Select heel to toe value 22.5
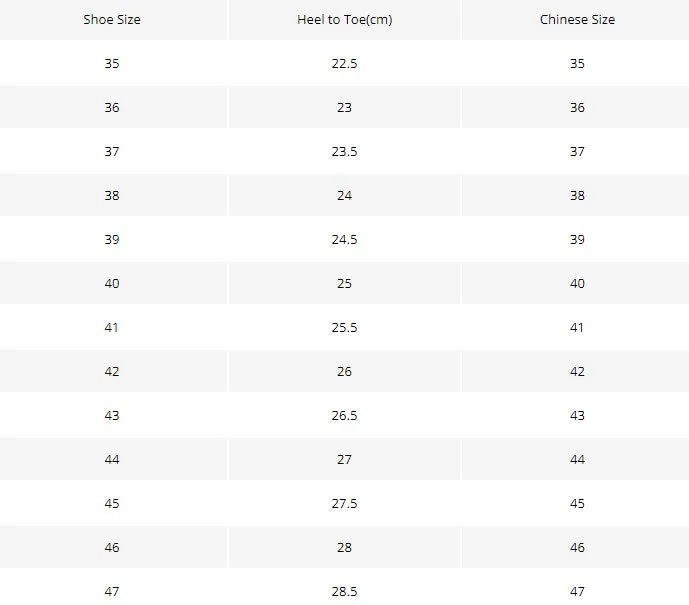Image resolution: width=689 pixels, height=605 pixels. 344,63
